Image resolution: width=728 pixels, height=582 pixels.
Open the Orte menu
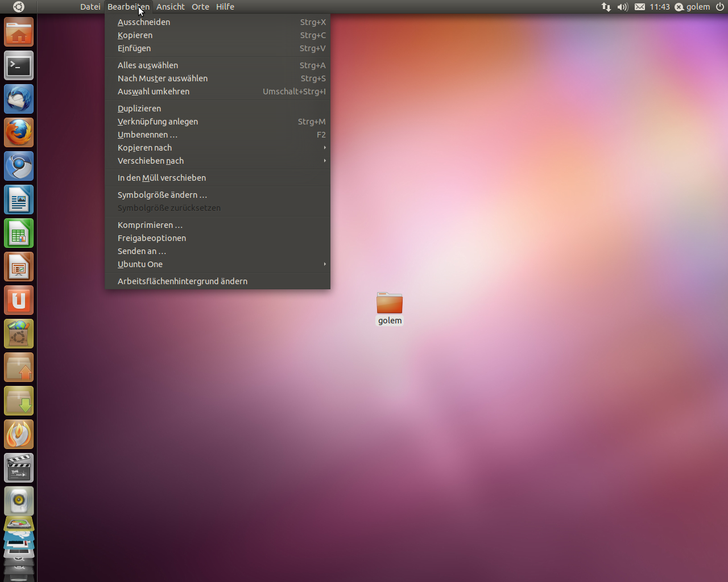coord(200,6)
